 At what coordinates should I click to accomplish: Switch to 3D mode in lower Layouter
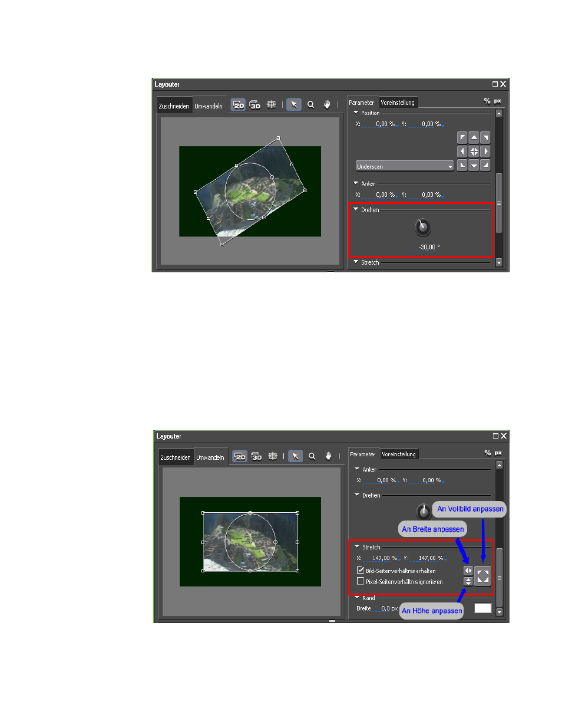pos(256,456)
